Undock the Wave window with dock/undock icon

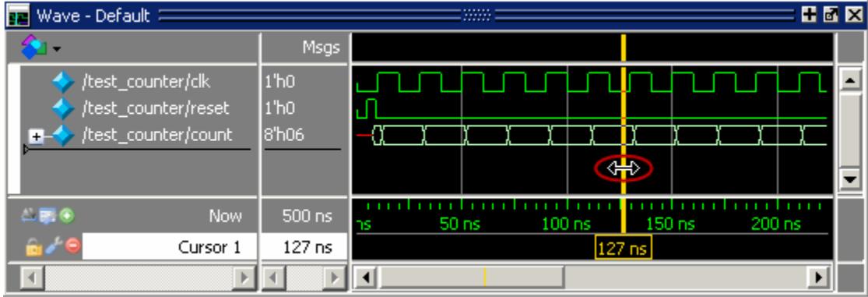[x=831, y=15]
